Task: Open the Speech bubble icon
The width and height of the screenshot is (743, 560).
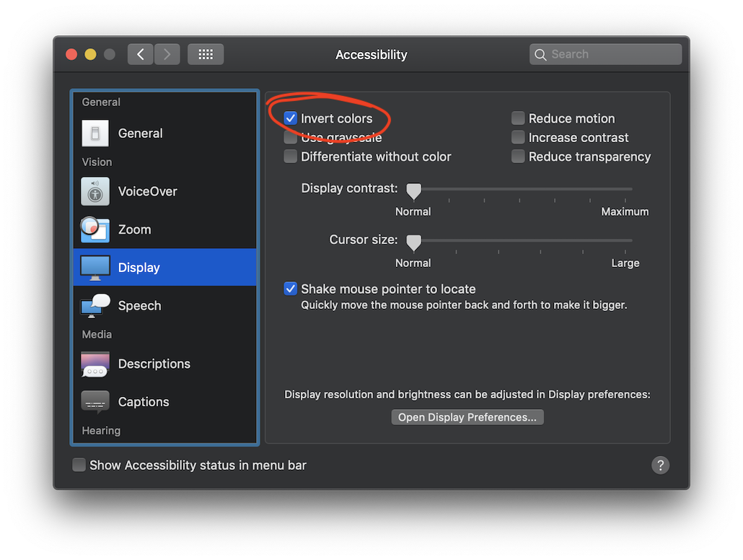Action: (95, 305)
